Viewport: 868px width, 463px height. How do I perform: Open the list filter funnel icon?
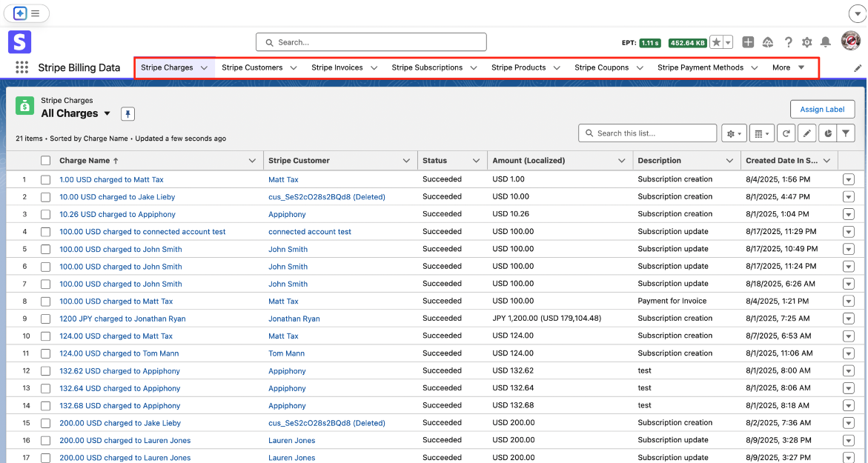pyautogui.click(x=846, y=133)
